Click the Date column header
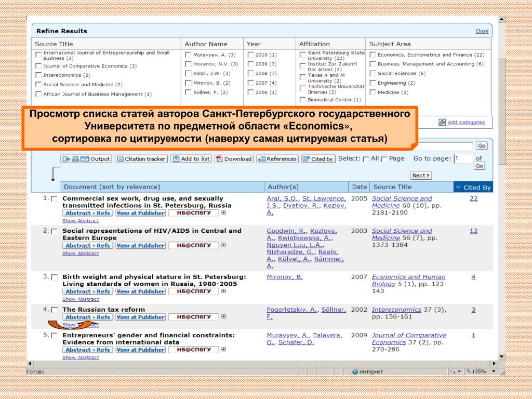Viewport: 532px width, 399px height. (360, 187)
